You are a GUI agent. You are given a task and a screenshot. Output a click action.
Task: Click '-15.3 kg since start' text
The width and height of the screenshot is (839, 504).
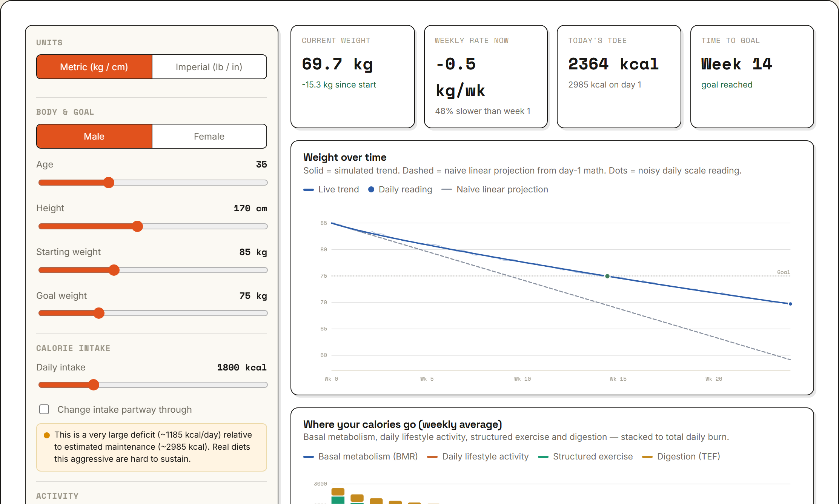coord(339,85)
